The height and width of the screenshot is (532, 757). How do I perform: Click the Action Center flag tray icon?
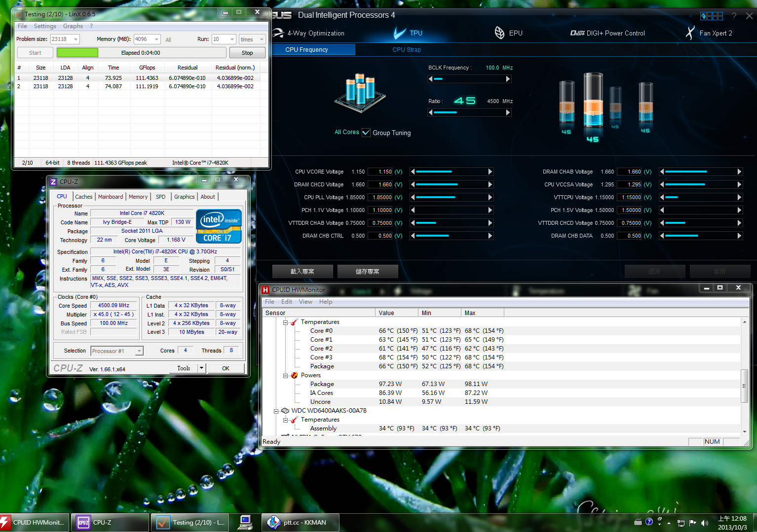(693, 523)
